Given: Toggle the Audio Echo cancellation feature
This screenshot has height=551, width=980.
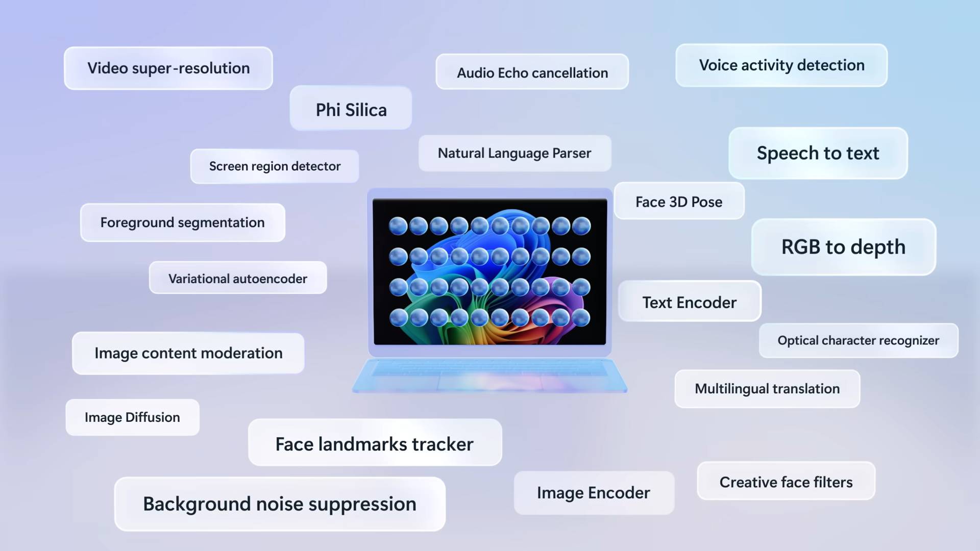Looking at the screenshot, I should click(532, 73).
